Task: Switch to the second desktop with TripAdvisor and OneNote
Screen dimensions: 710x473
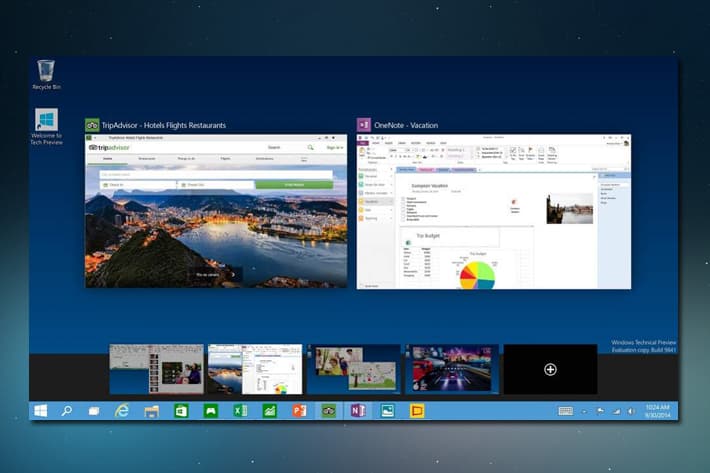Action: point(255,369)
